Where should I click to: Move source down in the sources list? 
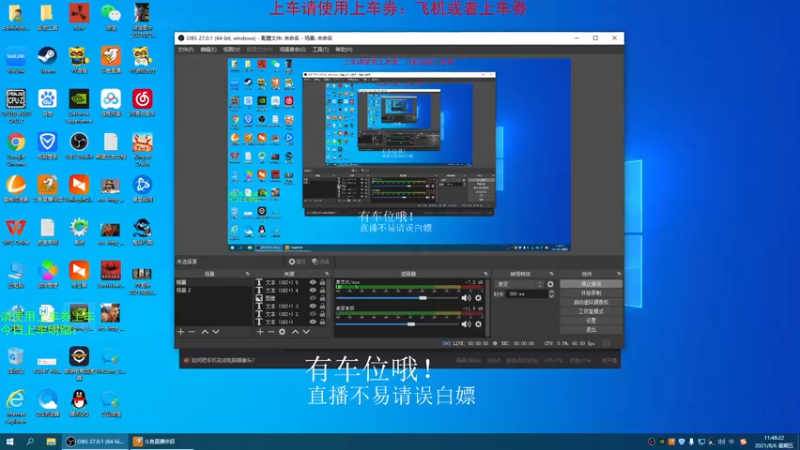[x=306, y=332]
